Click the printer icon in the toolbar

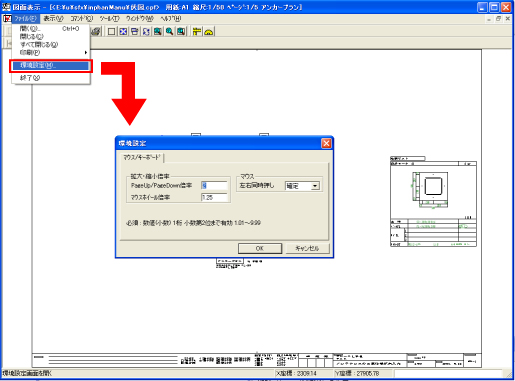point(96,32)
